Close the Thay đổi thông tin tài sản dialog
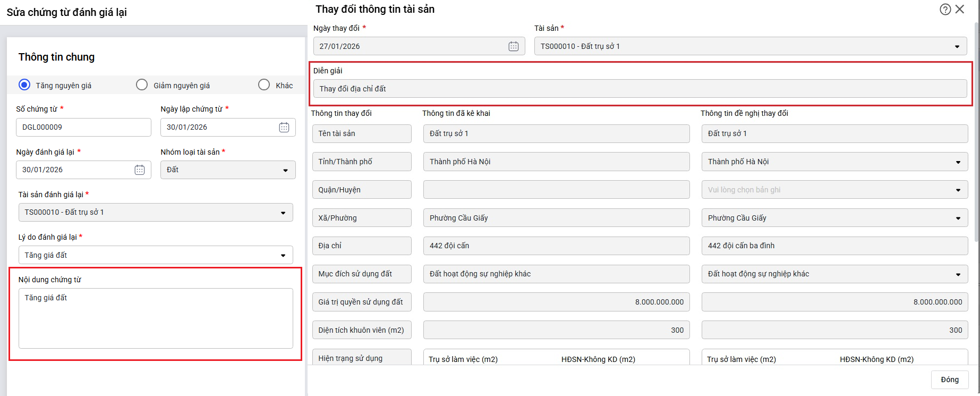 tap(960, 10)
